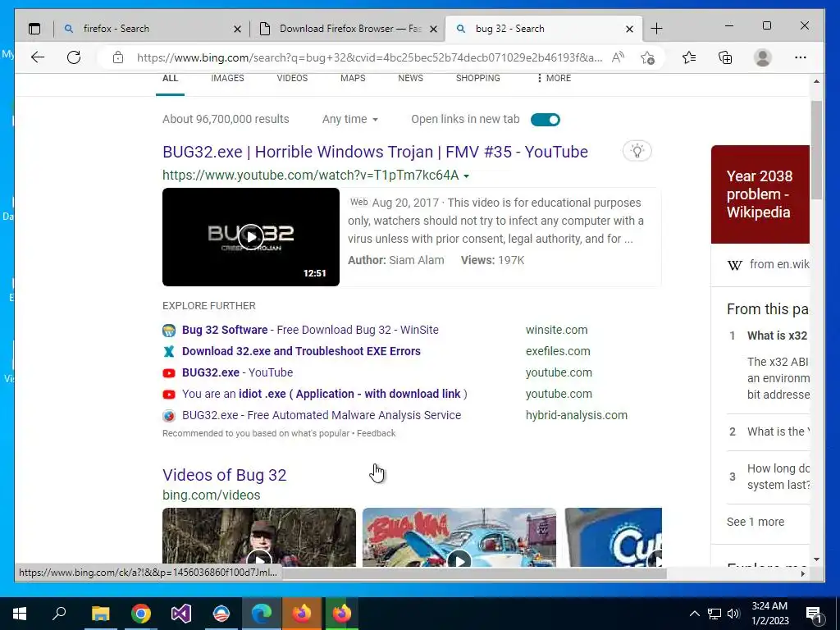Image resolution: width=840 pixels, height=630 pixels.
Task: Click horizontal scrollbar right arrow
Action: tap(802, 573)
